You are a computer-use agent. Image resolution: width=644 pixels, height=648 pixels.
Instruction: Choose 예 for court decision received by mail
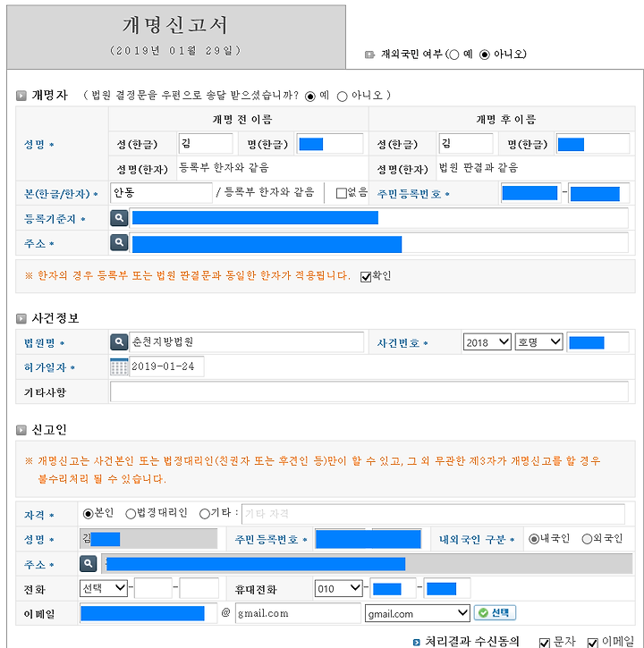pos(309,97)
